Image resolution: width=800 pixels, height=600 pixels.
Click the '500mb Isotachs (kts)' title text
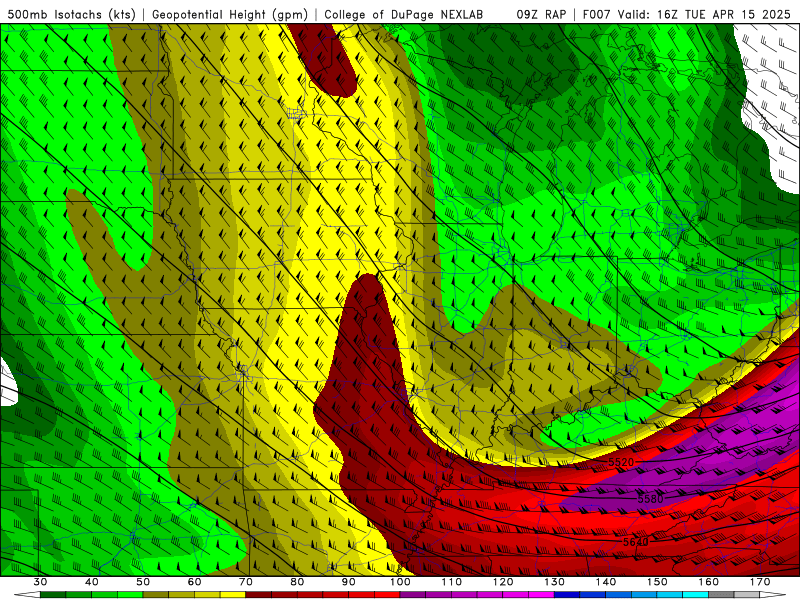tap(71, 14)
